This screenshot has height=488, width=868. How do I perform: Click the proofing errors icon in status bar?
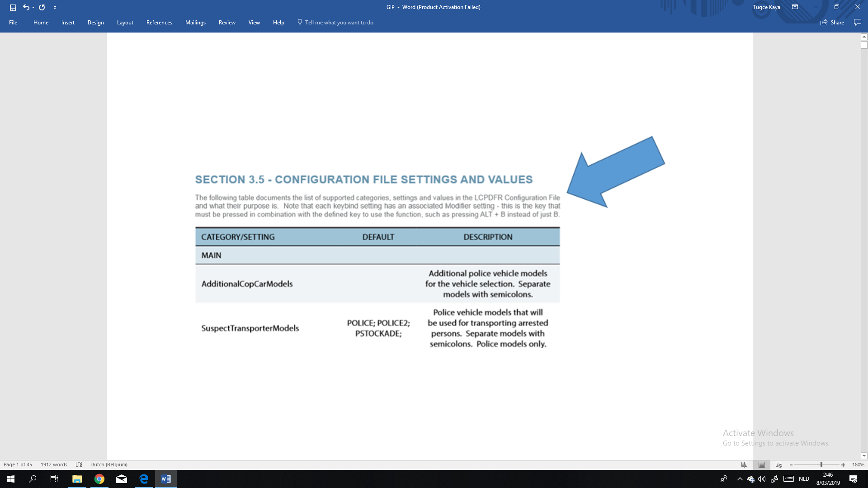pos(79,465)
